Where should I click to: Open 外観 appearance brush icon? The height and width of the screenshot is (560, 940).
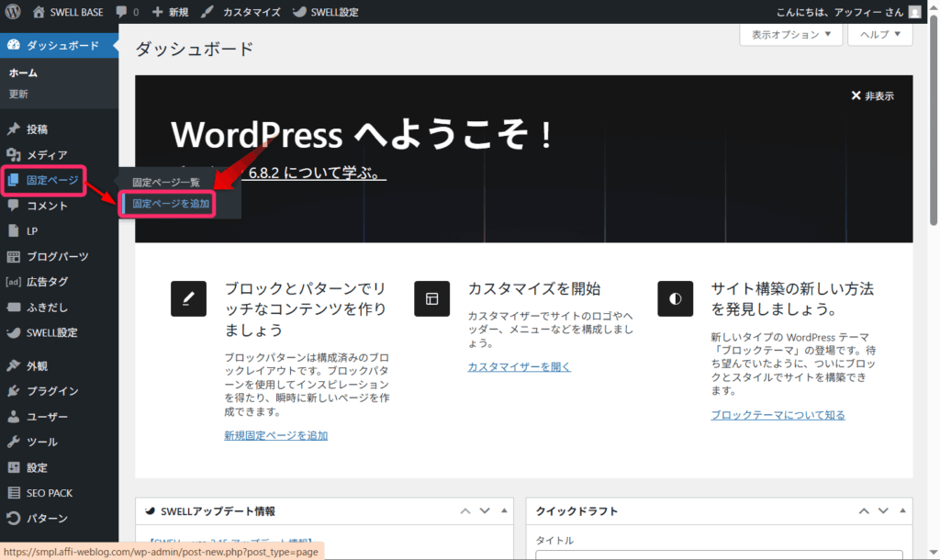[x=13, y=365]
